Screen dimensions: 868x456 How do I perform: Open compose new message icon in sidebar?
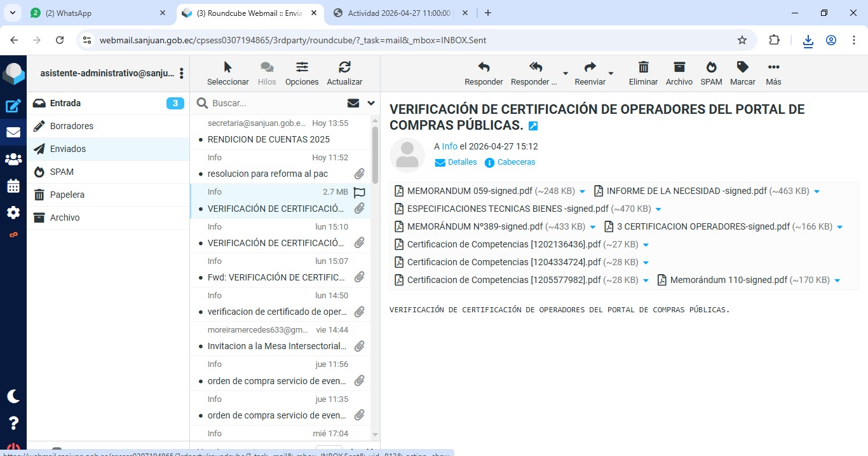click(x=13, y=106)
